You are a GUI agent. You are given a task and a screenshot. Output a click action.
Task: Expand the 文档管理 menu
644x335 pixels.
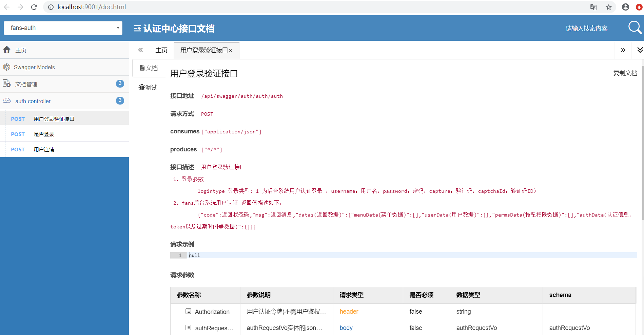pyautogui.click(x=64, y=84)
